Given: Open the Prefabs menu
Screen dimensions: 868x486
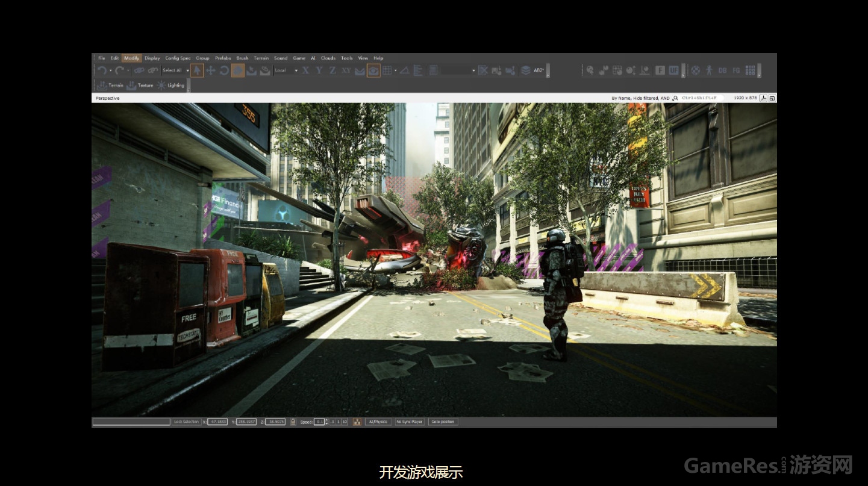Looking at the screenshot, I should click(x=223, y=58).
